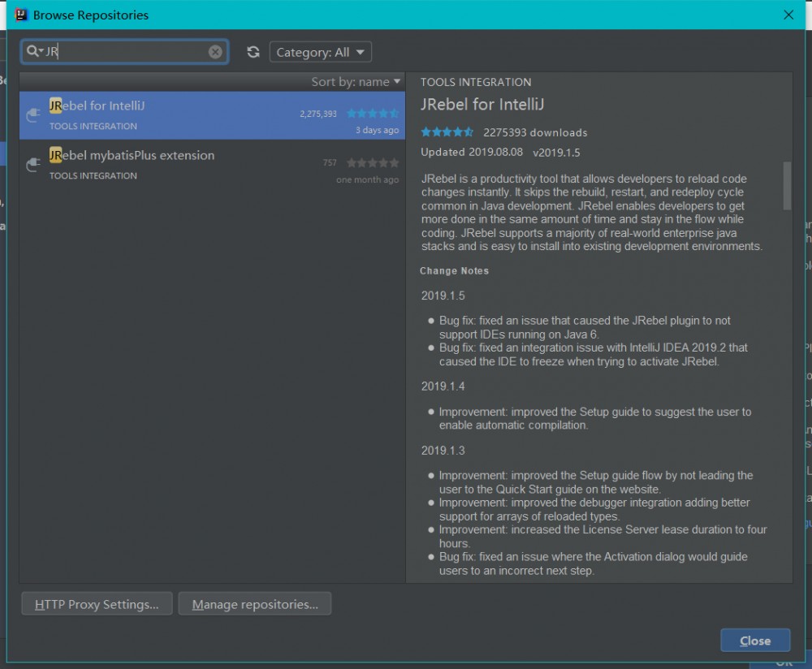
Task: Open the Category: All dropdown
Action: [321, 52]
